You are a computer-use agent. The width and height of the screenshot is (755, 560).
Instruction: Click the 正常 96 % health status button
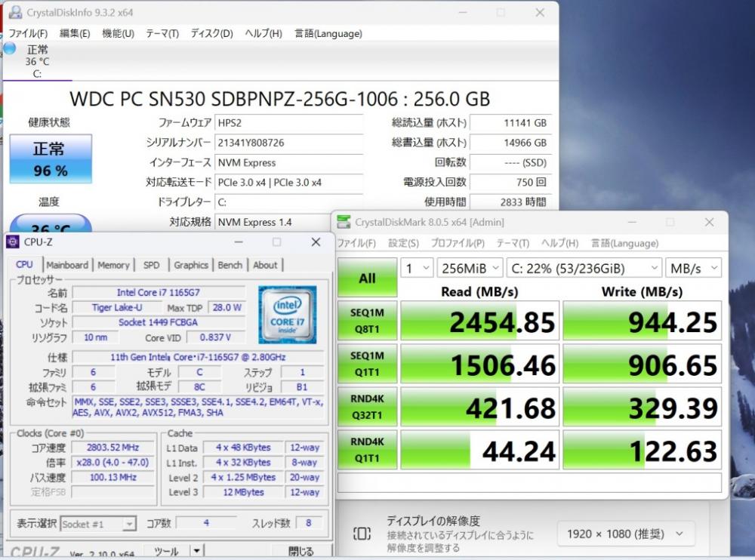click(x=51, y=159)
